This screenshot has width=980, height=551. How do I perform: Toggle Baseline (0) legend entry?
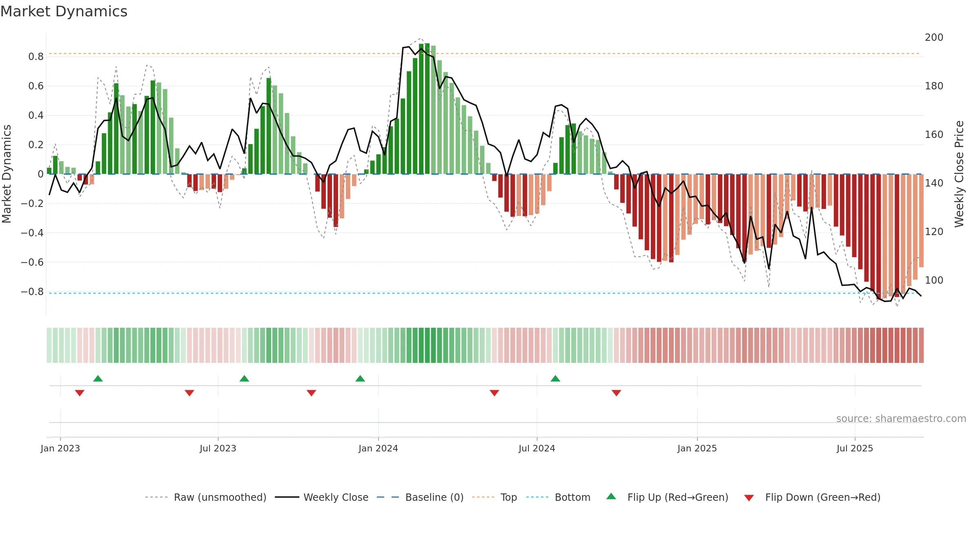(x=420, y=497)
